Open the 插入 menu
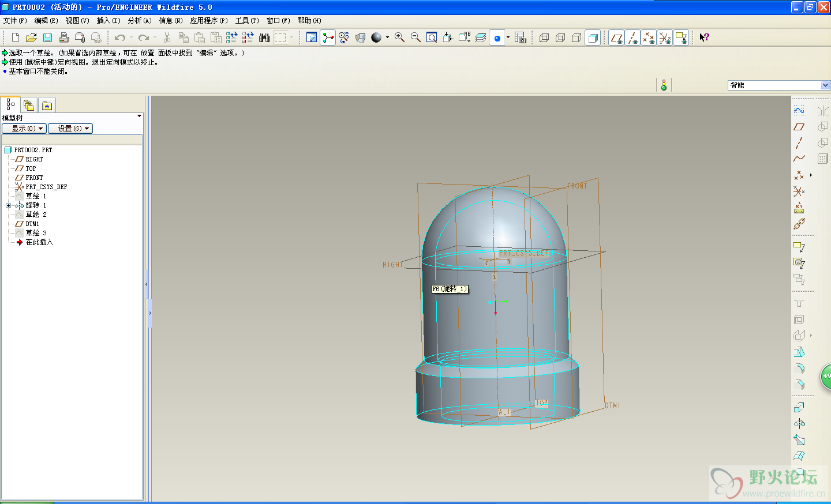 pyautogui.click(x=108, y=21)
